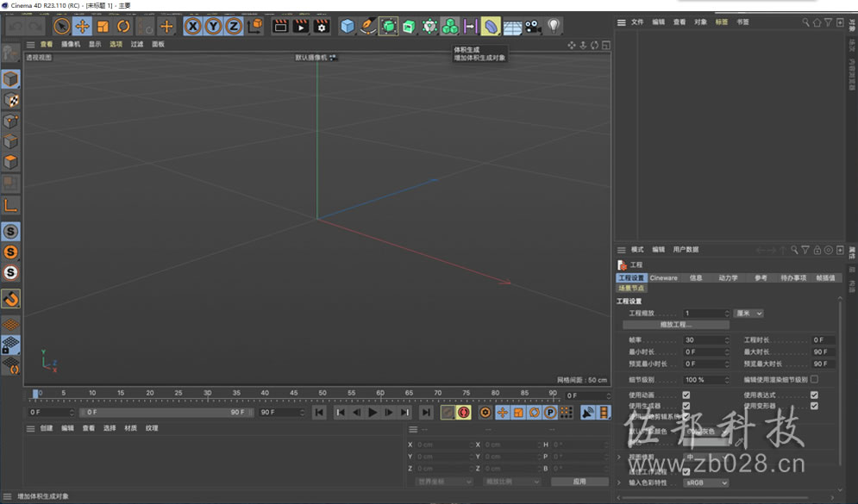The image size is (858, 504).
Task: Enable 编辑使用渲染细节级别 checkbox
Action: [814, 379]
